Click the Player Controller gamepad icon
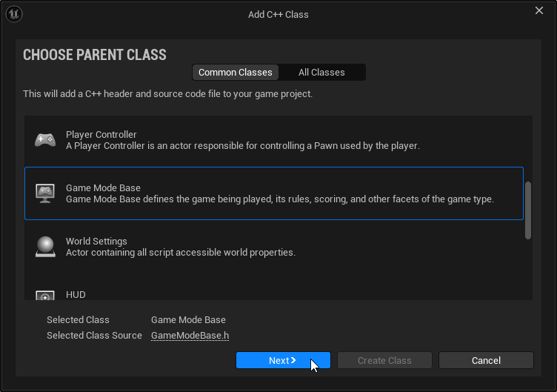 click(x=44, y=140)
